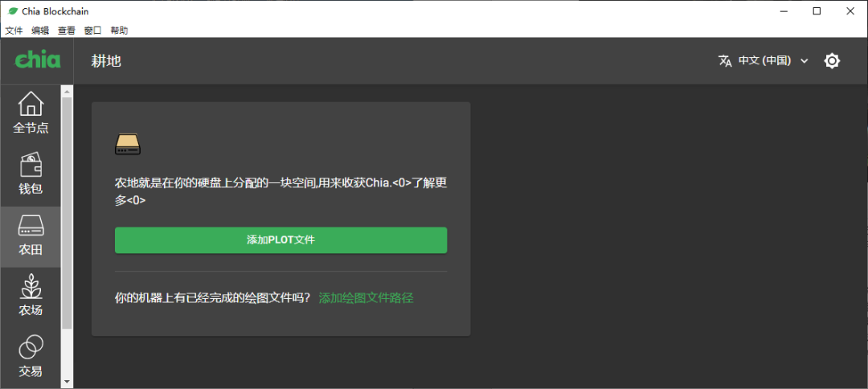Open 交易 overlapping circles sidebar icon
868x389 pixels.
tap(31, 347)
